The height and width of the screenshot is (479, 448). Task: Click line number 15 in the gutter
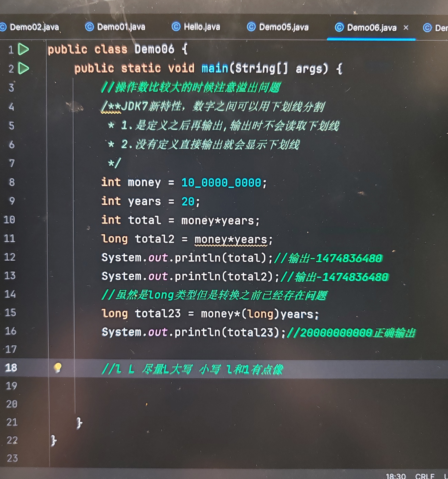(10, 312)
